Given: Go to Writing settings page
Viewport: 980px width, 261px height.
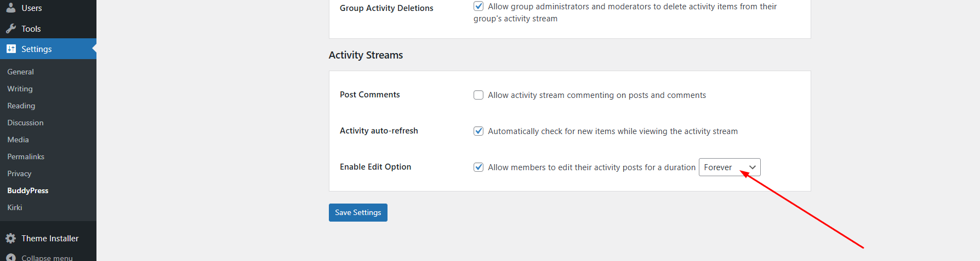Looking at the screenshot, I should (20, 89).
